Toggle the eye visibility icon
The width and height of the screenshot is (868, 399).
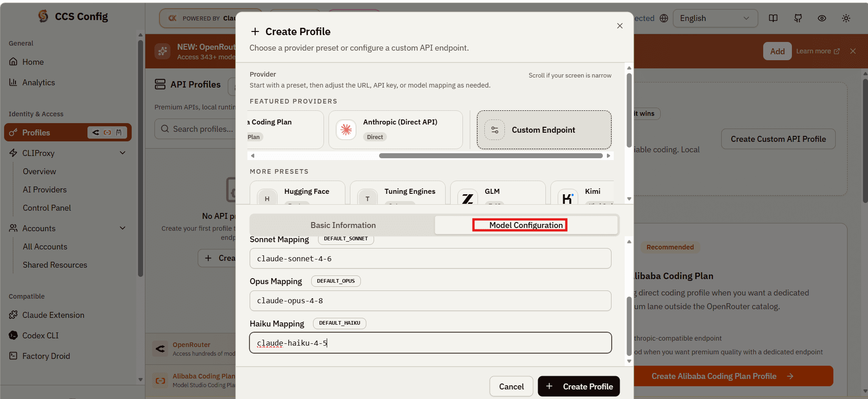click(x=822, y=18)
